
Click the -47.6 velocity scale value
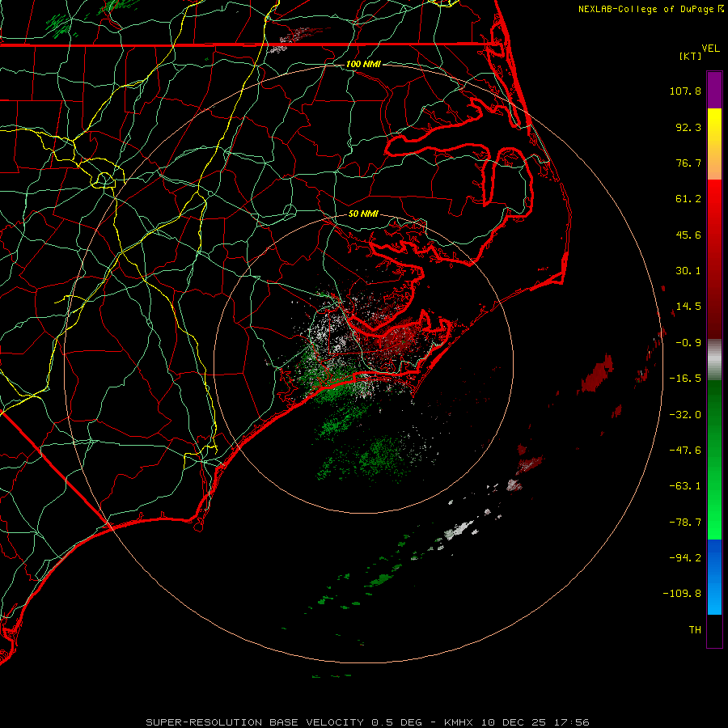[685, 451]
